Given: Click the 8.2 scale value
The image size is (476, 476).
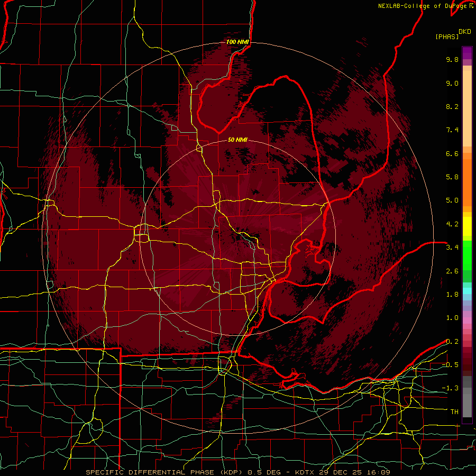Looking at the screenshot, I should (x=452, y=106).
